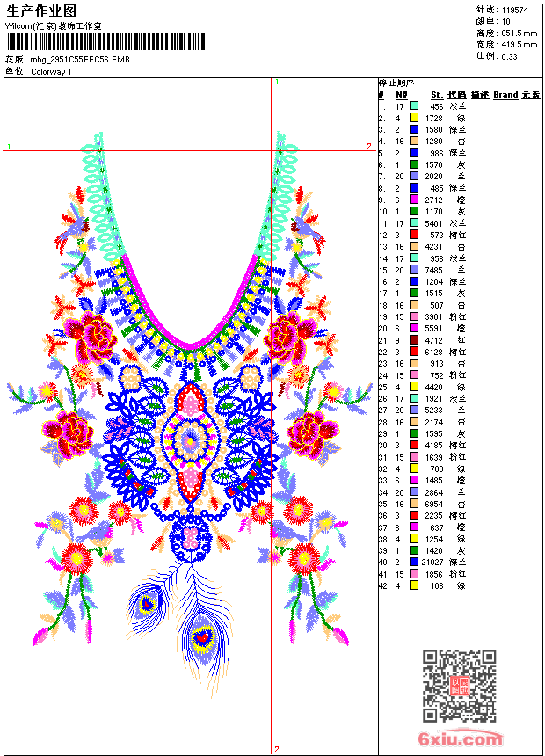Viewport: 545px width, 756px height.
Task: Click stitch count 507 in row 18
Action: tap(437, 305)
